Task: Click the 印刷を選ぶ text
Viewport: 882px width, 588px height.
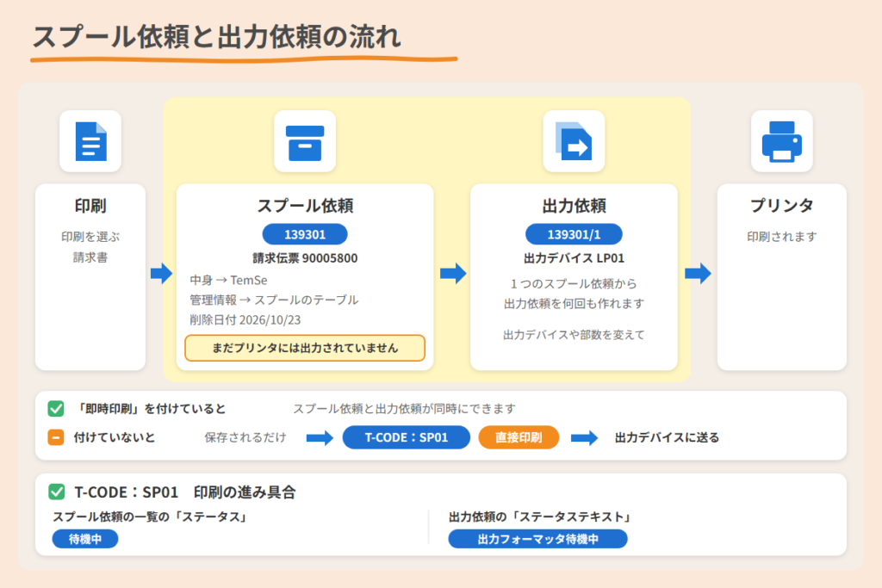Action: point(90,237)
